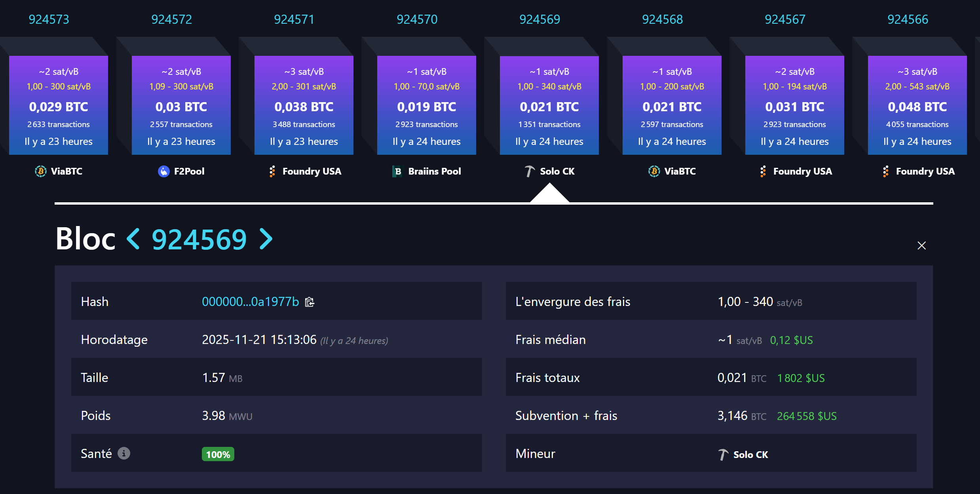Close the Bloc 924569 details panel
Viewport: 980px width, 494px height.
(922, 245)
